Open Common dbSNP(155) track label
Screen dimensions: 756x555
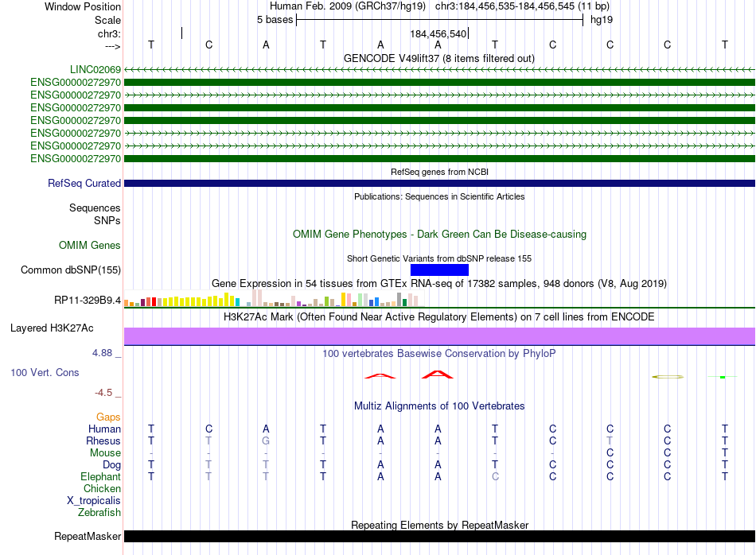[71, 270]
